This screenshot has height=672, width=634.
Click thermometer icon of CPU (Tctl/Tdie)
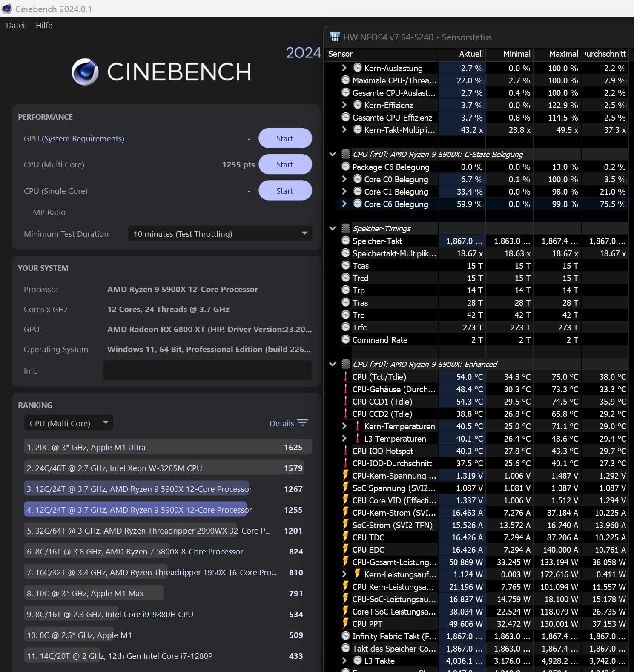(x=345, y=376)
